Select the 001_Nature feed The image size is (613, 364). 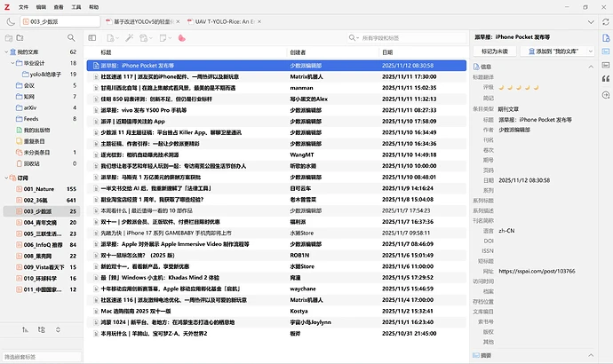point(42,189)
